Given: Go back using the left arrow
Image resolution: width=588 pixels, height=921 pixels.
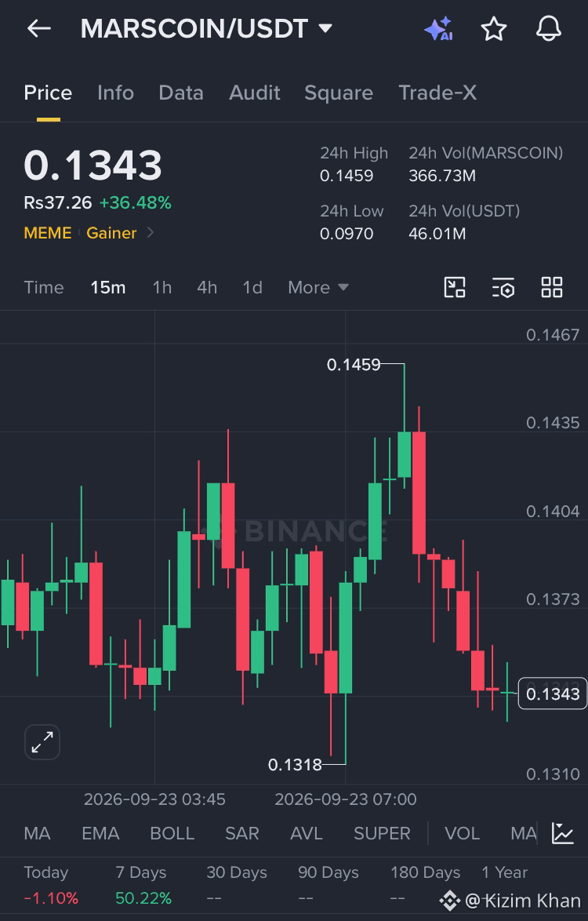Looking at the screenshot, I should [38, 28].
